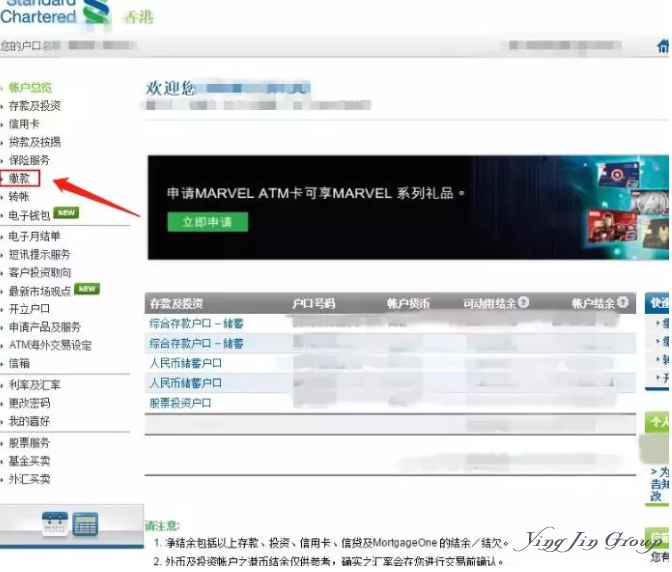This screenshot has height=572, width=672.
Task: Open 我的喜好 menu item
Action: click(x=29, y=421)
